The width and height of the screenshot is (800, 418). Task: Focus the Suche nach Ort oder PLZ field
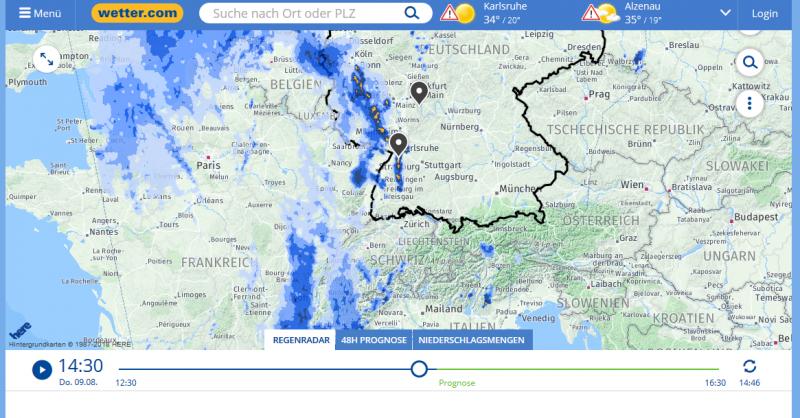(305, 13)
